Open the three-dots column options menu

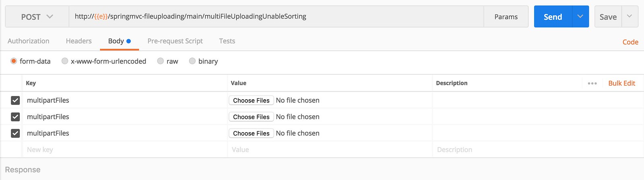click(592, 83)
